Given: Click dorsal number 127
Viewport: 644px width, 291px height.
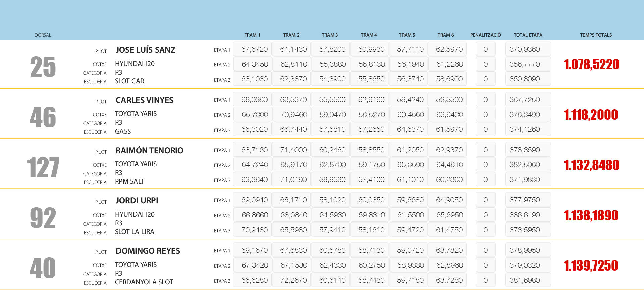Looking at the screenshot, I should [43, 167].
